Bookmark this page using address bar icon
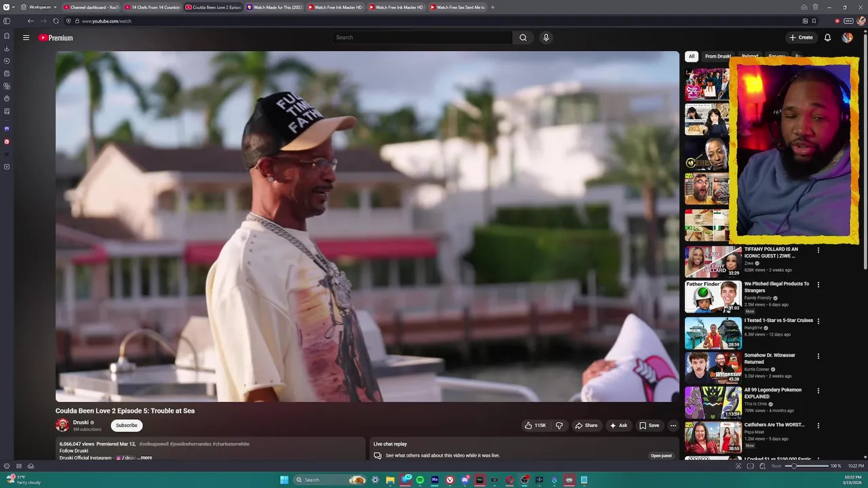868x488 pixels. tap(814, 21)
